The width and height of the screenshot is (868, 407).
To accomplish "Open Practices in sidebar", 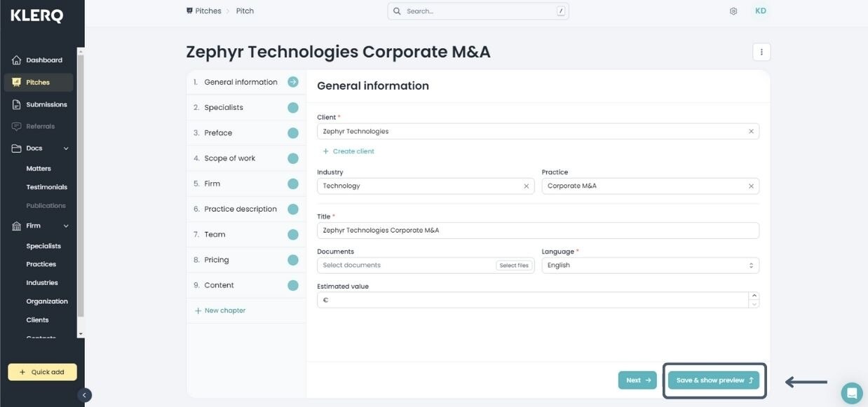I will [x=41, y=264].
